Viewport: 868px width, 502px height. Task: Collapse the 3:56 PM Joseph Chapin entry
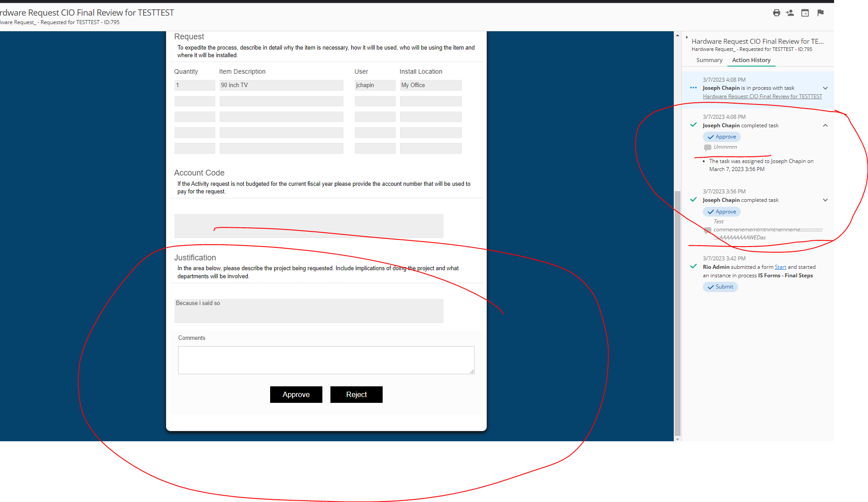point(827,200)
